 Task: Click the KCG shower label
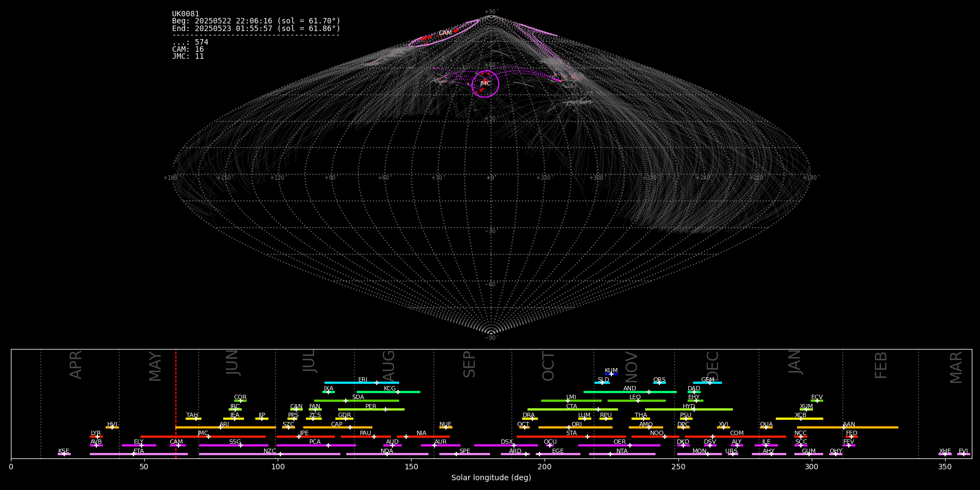[x=390, y=389]
